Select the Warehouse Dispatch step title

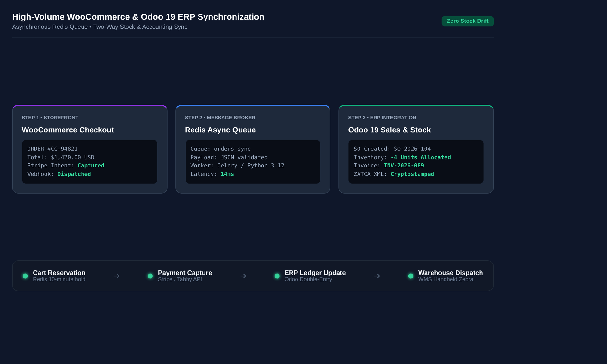451,273
